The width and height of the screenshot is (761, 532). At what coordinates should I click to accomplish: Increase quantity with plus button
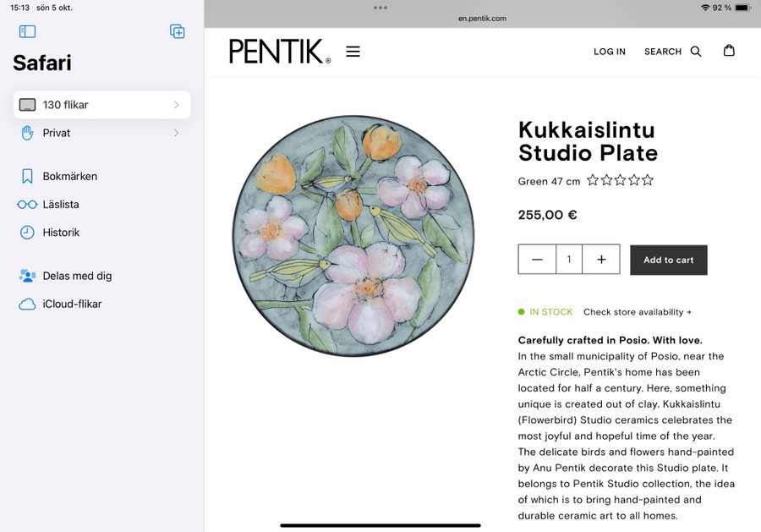point(601,260)
